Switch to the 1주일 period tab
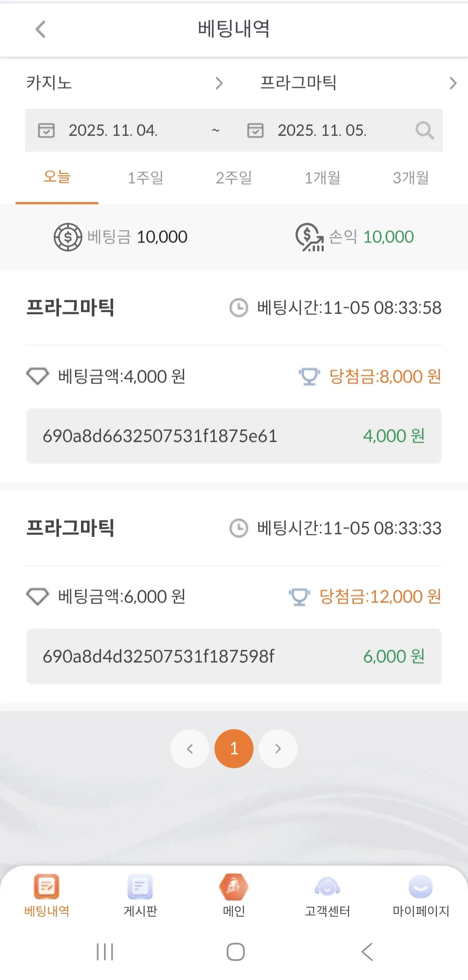This screenshot has height=980, width=468. pyautogui.click(x=146, y=178)
